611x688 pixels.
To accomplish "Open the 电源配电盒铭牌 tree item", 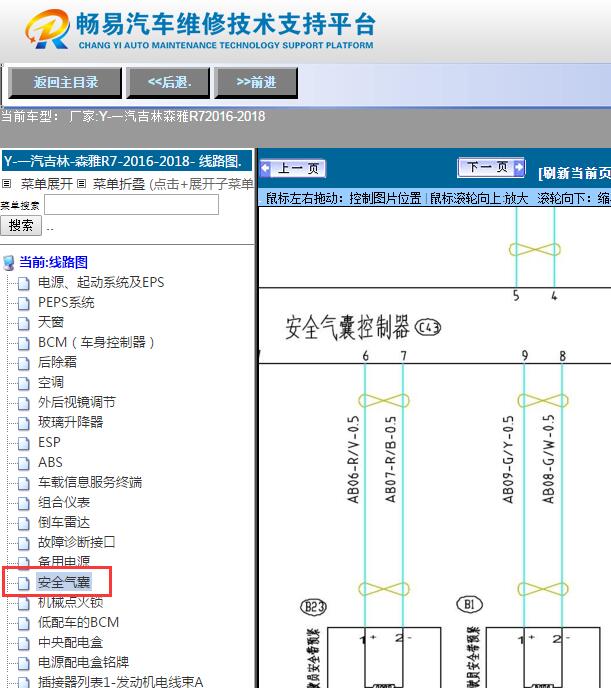I will tap(83, 662).
